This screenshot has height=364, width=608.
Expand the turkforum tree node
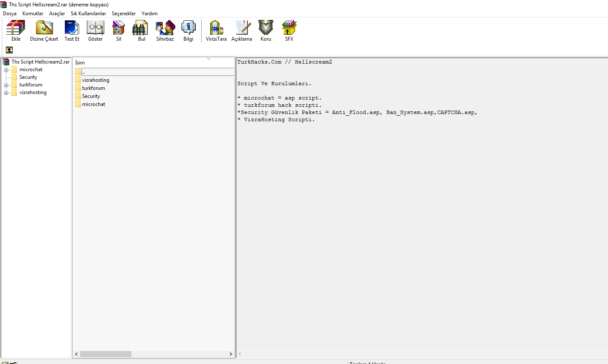[x=6, y=85]
